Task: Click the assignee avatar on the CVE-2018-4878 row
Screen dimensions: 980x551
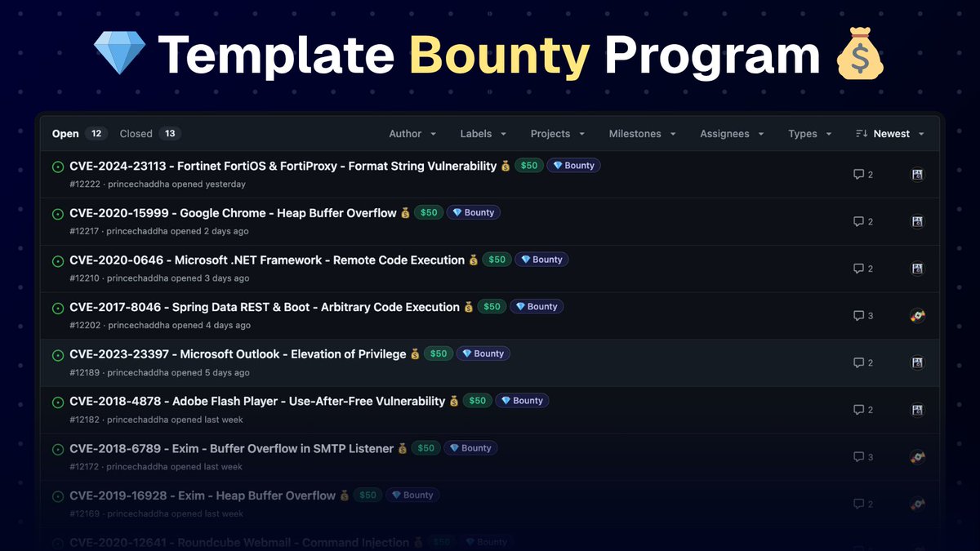Action: (918, 410)
